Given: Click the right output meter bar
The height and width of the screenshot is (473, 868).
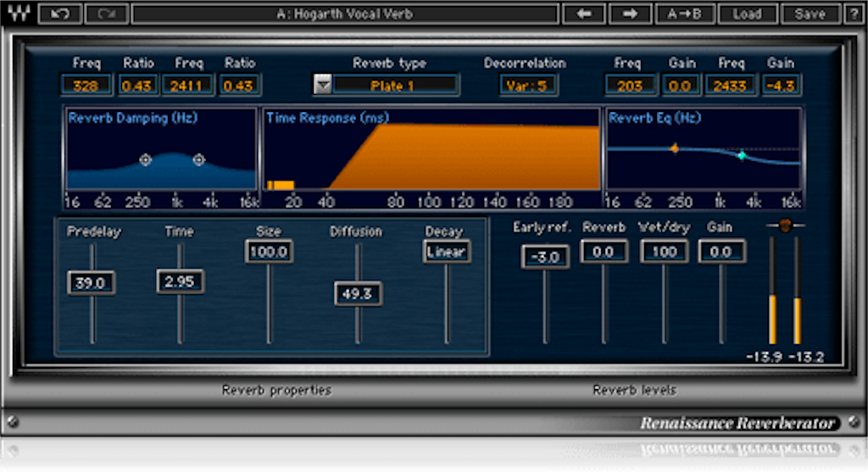Looking at the screenshot, I should tap(797, 290).
